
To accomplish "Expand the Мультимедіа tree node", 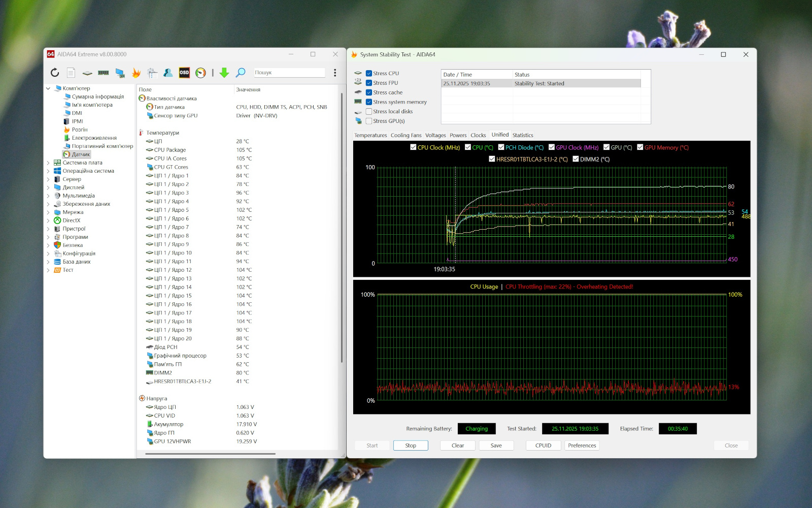I will coord(48,196).
